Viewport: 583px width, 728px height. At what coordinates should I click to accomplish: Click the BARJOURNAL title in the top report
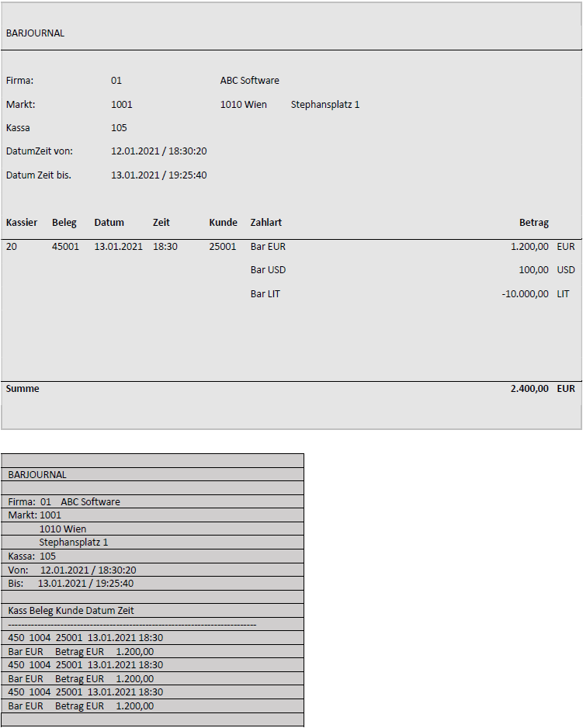point(35,33)
